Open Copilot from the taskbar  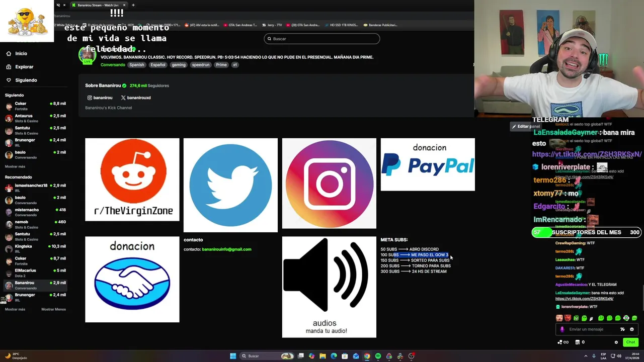click(x=311, y=356)
